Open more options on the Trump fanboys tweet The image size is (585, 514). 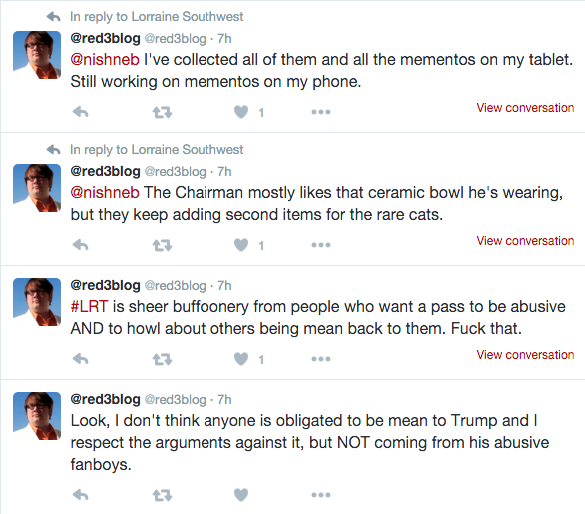click(x=321, y=495)
